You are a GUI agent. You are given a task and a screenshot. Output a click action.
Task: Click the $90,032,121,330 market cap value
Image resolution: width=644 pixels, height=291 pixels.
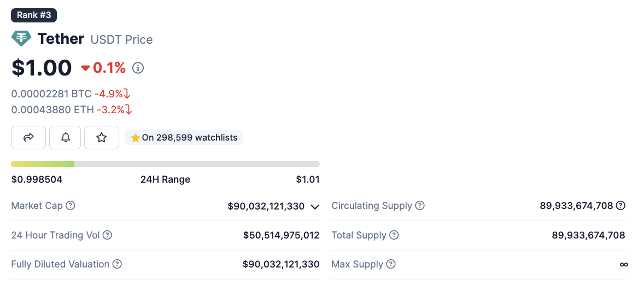coord(266,206)
